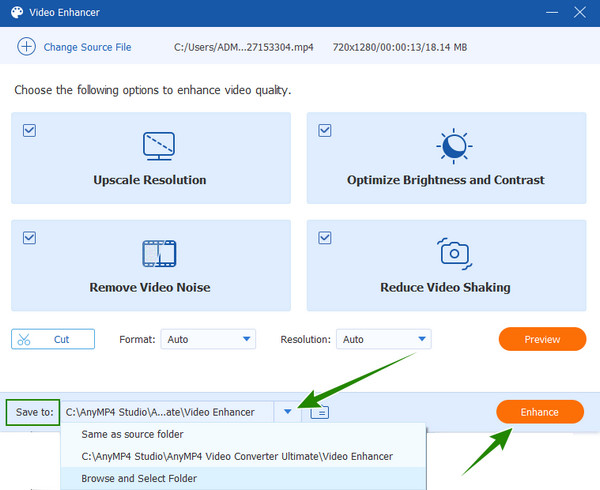Screen dimensions: 600x490
Task: Click the Save to path field
Action: click(168, 412)
